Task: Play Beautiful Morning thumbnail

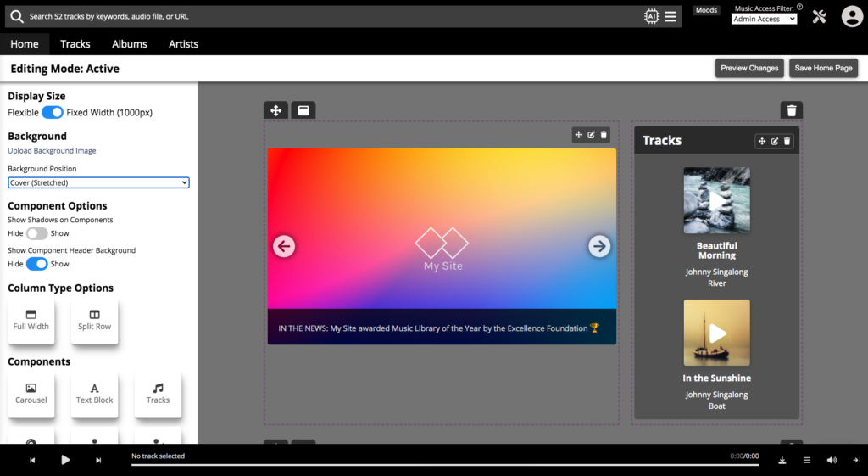Action: point(717,200)
